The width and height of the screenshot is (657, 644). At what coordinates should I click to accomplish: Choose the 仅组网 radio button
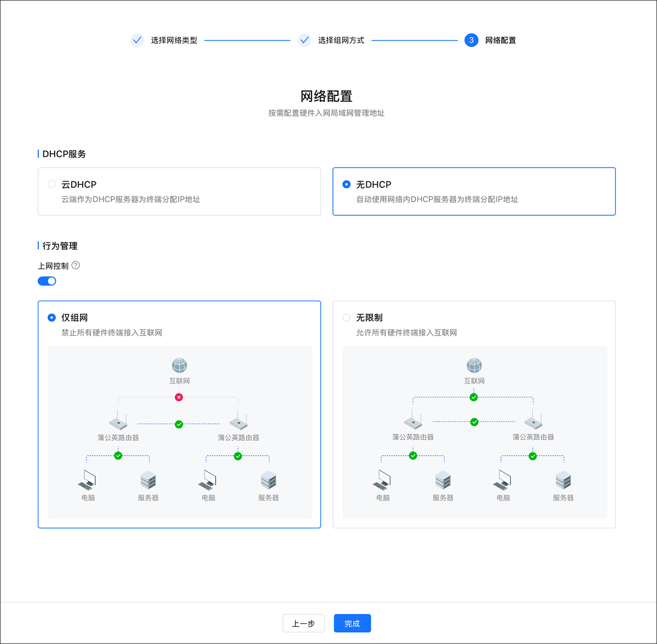coord(52,318)
